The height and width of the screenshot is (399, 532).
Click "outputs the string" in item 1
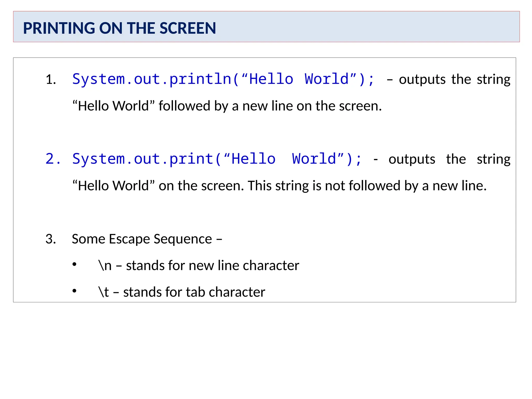point(455,79)
